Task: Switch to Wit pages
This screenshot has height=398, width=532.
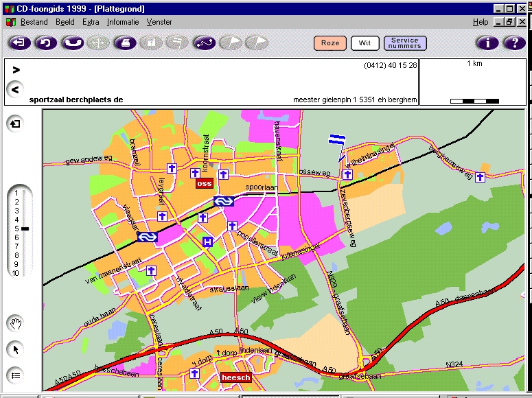Action: tap(365, 43)
